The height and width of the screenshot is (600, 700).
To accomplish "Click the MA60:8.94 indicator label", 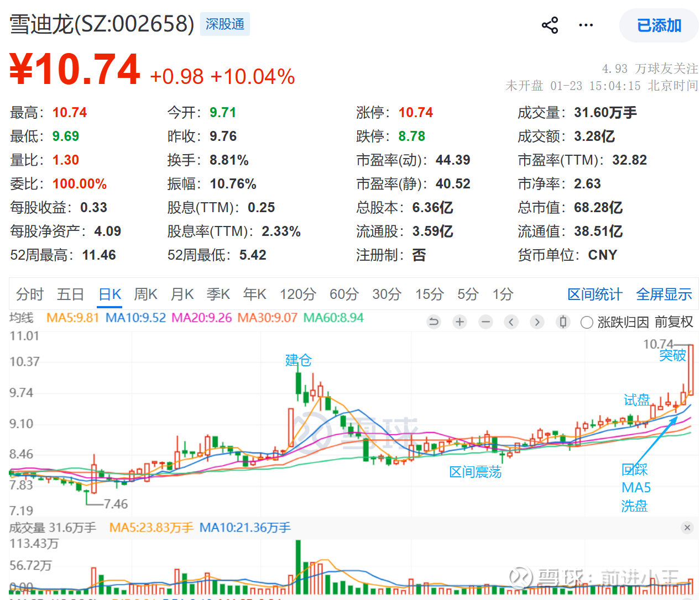I will coord(333,318).
